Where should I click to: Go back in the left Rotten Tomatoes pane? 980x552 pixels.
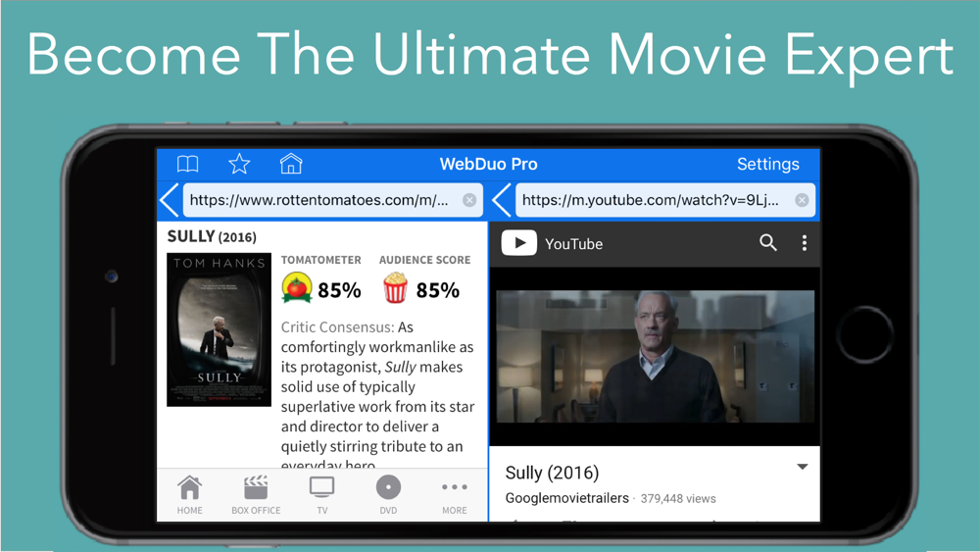tap(170, 200)
